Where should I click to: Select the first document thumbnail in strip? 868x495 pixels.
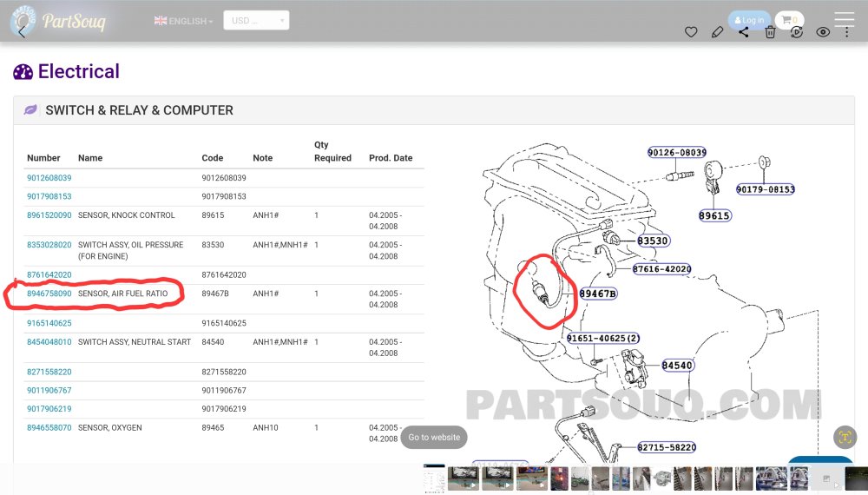coord(433,479)
